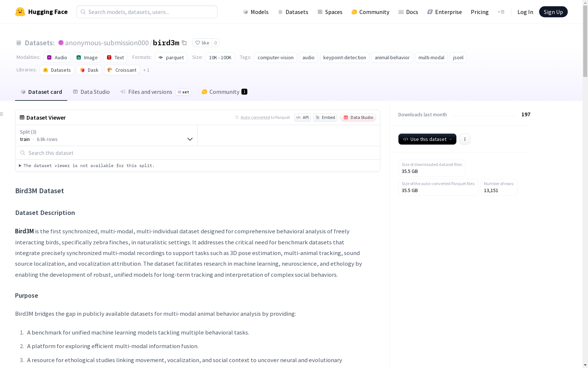This screenshot has width=588, height=368.
Task: Switch to the Dataset card tab
Action: click(x=41, y=92)
